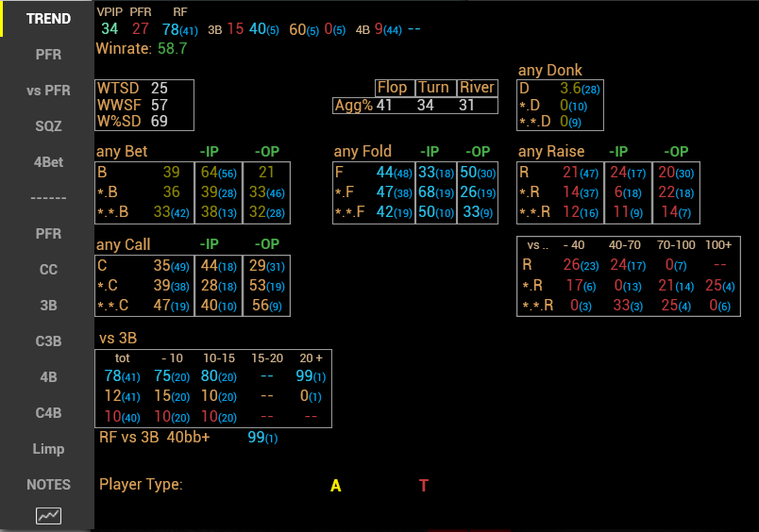Open the 4Bet sidebar tab
759x532 pixels.
[48, 162]
